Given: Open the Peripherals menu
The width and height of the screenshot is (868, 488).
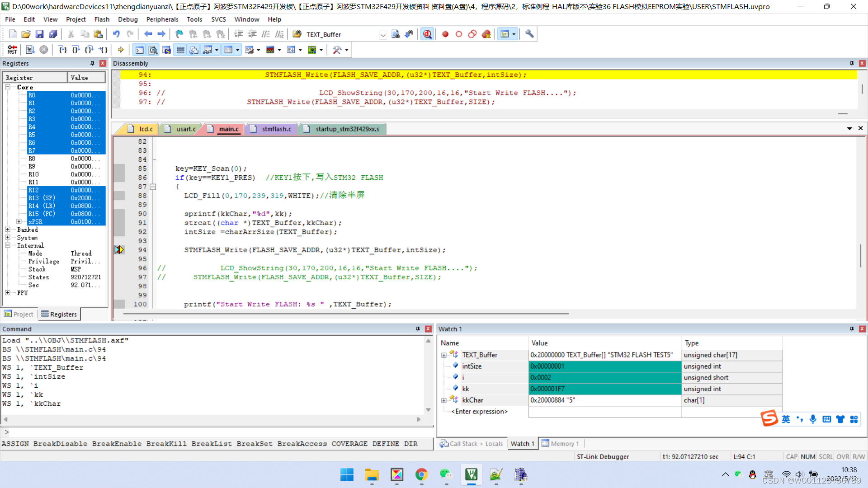Looking at the screenshot, I should (162, 19).
